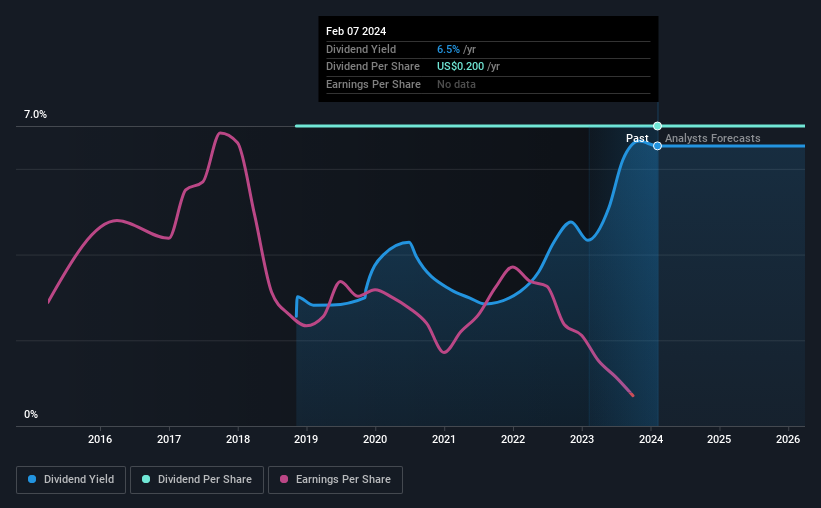The image size is (821, 508).
Task: Select the 2026 x-axis label
Action: [x=788, y=439]
